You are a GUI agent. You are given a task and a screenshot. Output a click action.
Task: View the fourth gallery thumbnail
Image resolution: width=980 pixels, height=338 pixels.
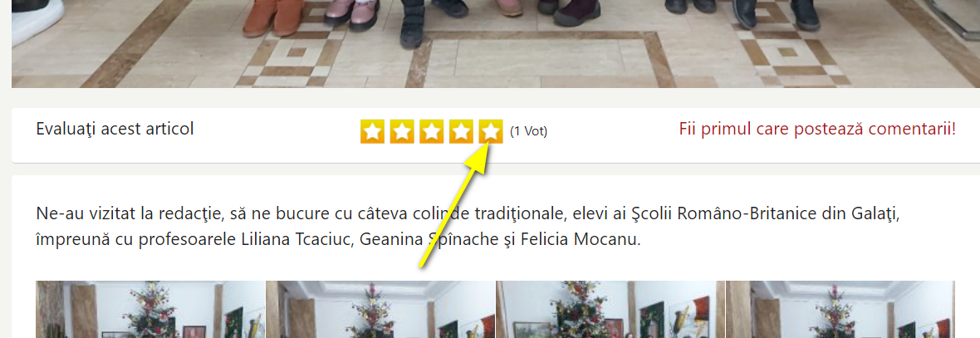(x=840, y=309)
